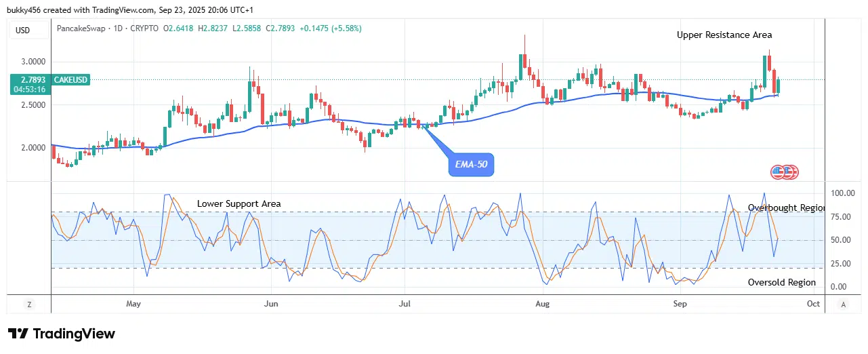Click the Oversold Region annotation
This screenshot has height=354, width=868.
pyautogui.click(x=781, y=282)
